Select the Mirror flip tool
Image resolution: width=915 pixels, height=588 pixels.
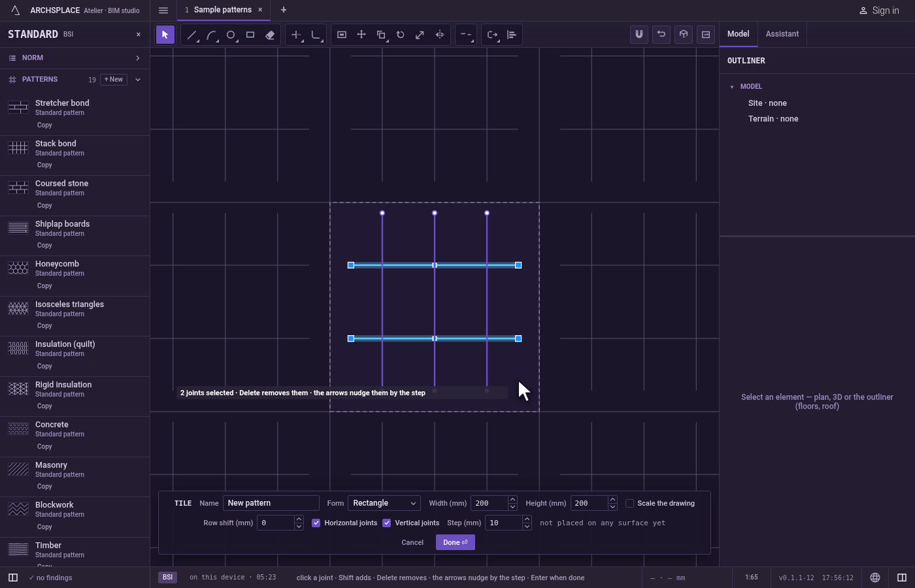(x=440, y=35)
